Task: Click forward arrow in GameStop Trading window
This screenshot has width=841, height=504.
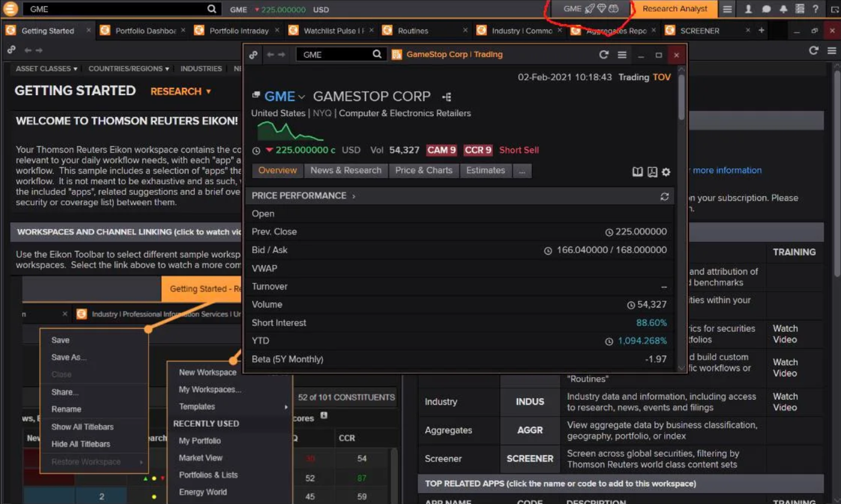Action: coord(282,54)
